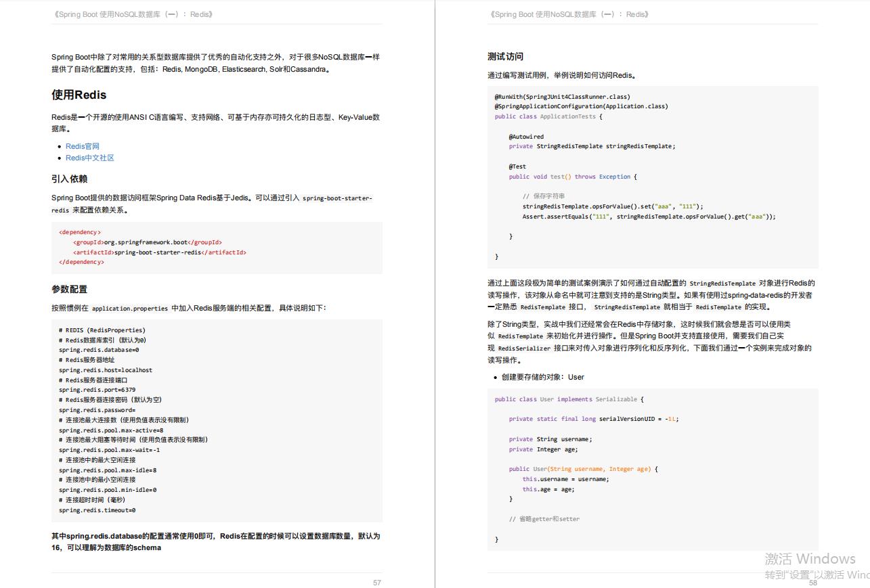Click the inline code application.properties

point(130,309)
